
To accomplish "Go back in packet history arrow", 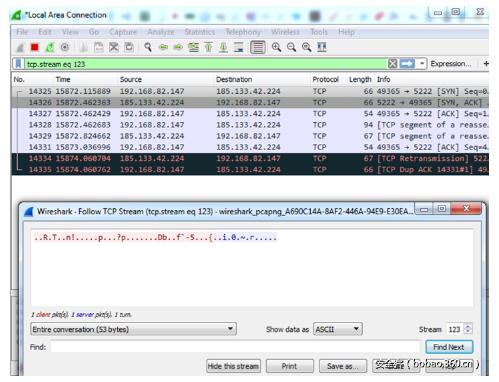I will coord(163,47).
